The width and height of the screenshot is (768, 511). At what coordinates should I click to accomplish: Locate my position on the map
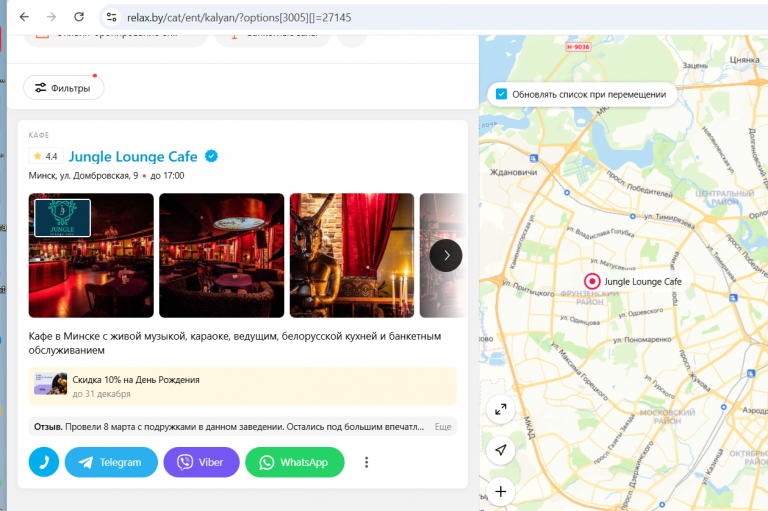tap(501, 450)
